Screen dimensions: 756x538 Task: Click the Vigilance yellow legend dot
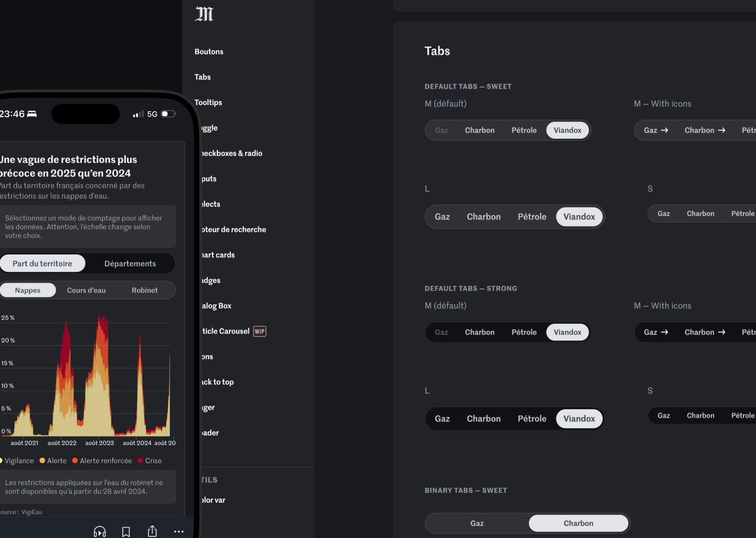(1, 461)
